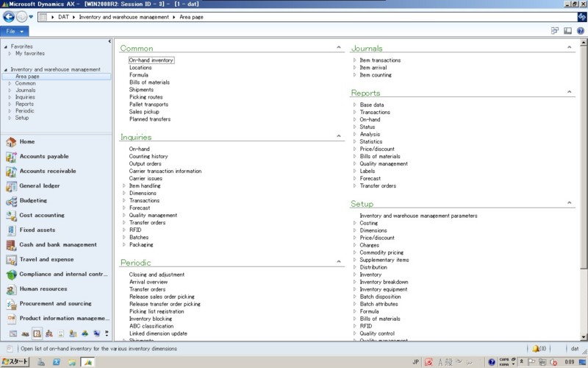The image size is (588, 368).
Task: Click the JP language indicator in taskbar
Action: pyautogui.click(x=415, y=362)
